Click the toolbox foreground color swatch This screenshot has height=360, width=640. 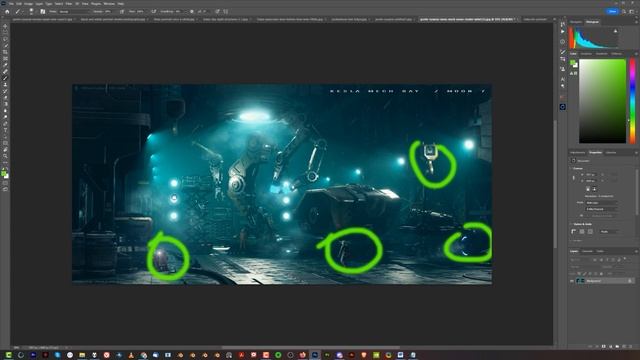4,173
